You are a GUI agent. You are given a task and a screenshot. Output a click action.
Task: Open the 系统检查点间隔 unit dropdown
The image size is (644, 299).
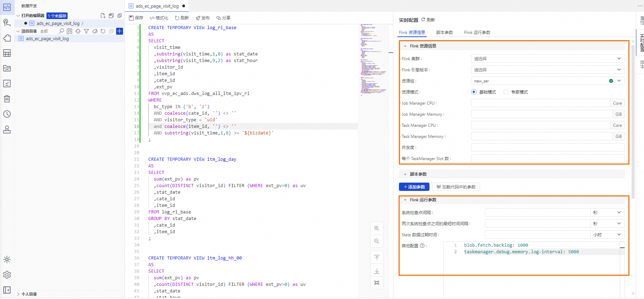pos(607,212)
